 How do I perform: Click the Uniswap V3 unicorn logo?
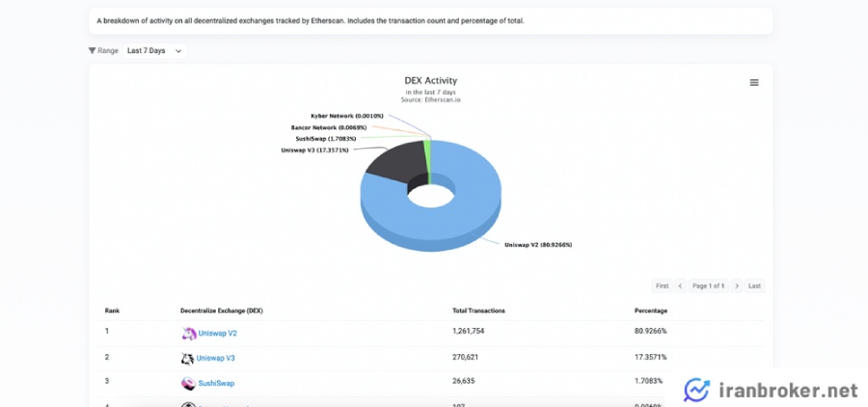(x=188, y=358)
